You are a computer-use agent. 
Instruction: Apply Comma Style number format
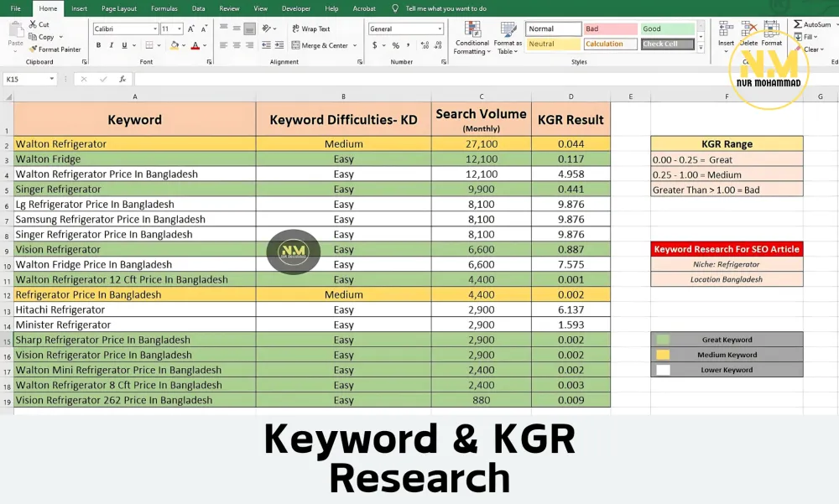point(409,45)
